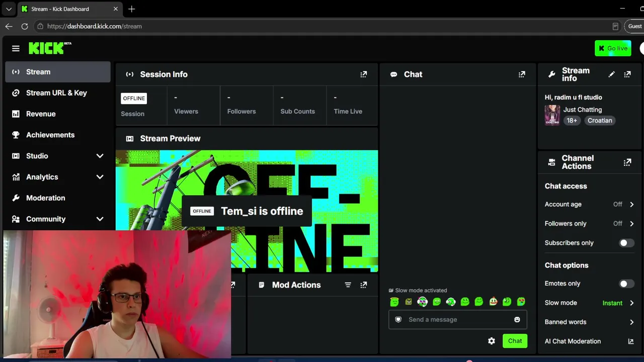
Task: Pop out the Channel Actions panel
Action: (627, 162)
